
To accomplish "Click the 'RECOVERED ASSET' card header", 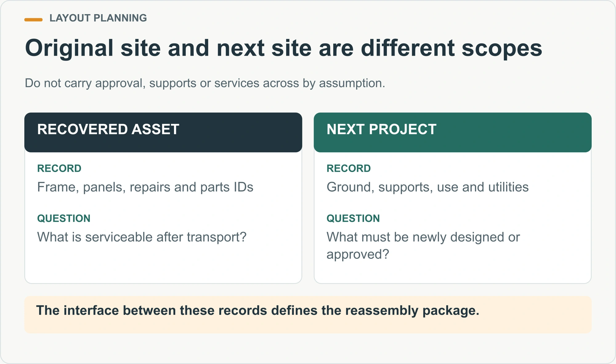I will [163, 132].
